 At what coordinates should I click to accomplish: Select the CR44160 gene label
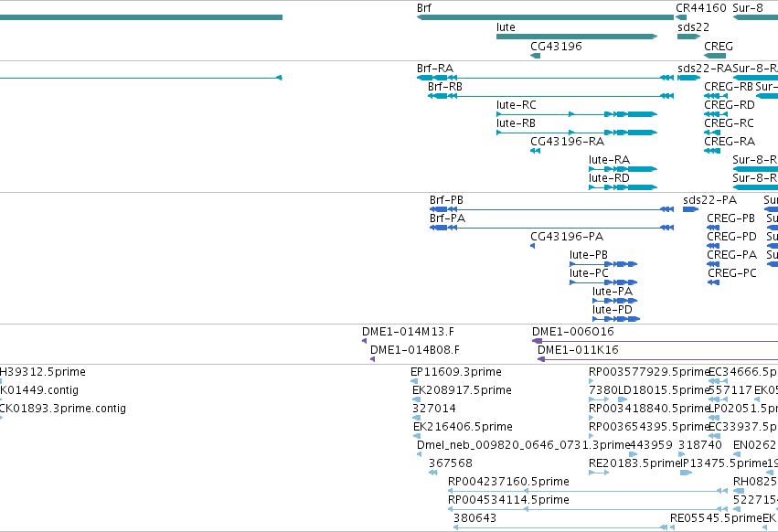point(700,8)
